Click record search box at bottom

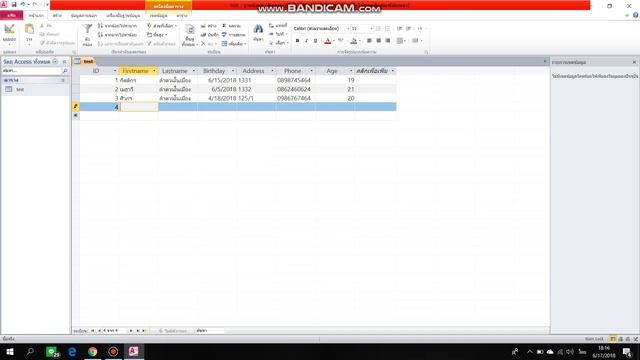click(209, 331)
